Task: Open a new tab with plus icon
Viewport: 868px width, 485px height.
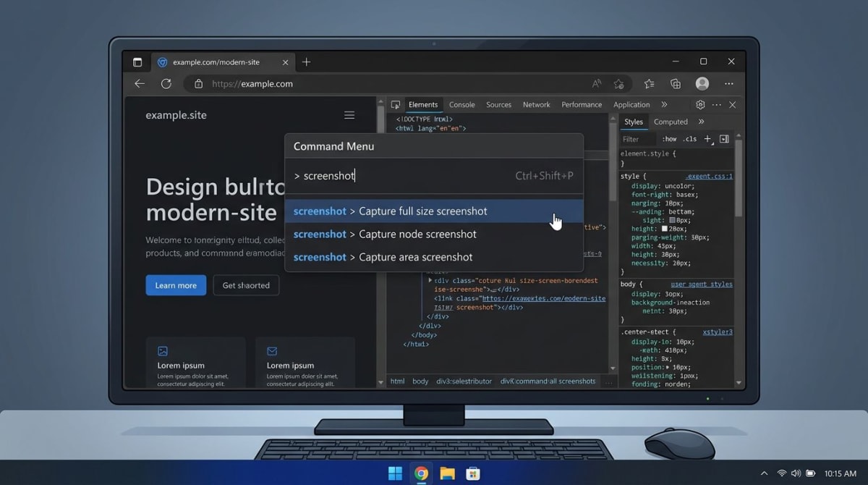Action: [306, 62]
